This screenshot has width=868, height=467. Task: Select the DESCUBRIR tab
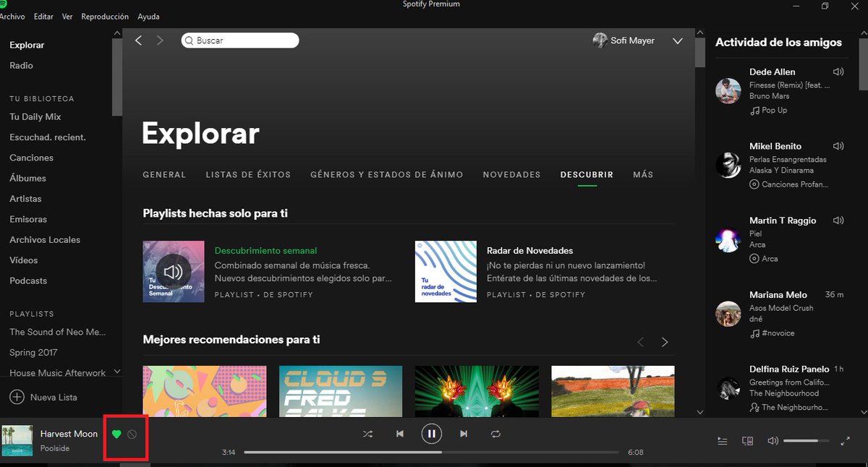587,175
